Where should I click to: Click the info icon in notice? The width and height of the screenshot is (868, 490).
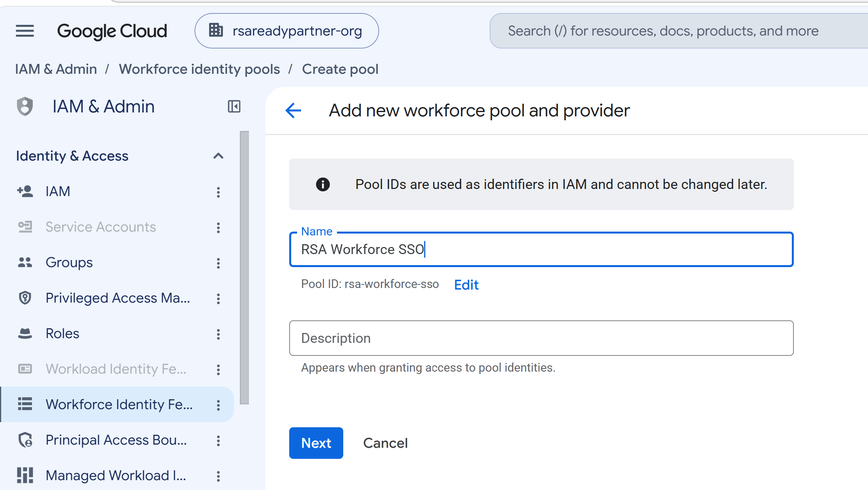323,184
